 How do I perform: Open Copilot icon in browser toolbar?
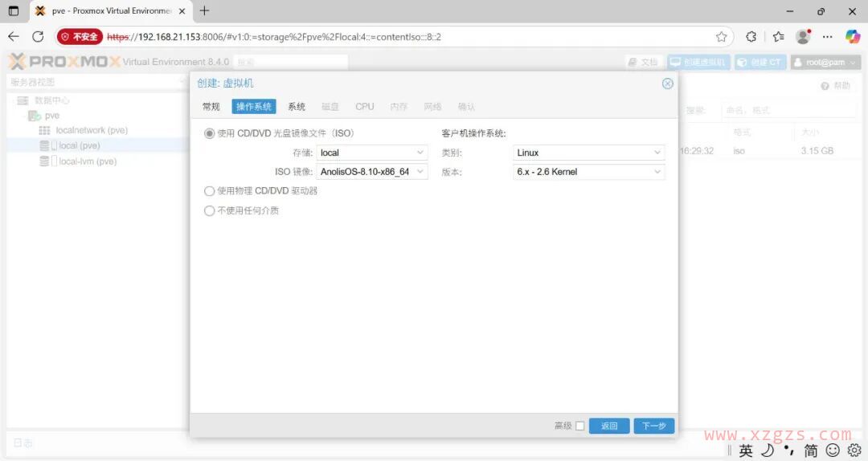tap(853, 36)
